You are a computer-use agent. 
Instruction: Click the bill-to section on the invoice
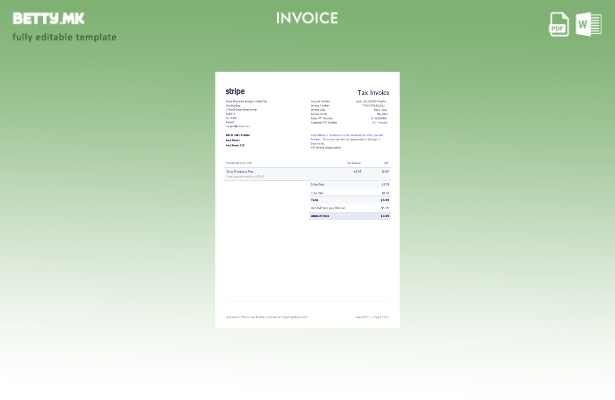point(238,140)
